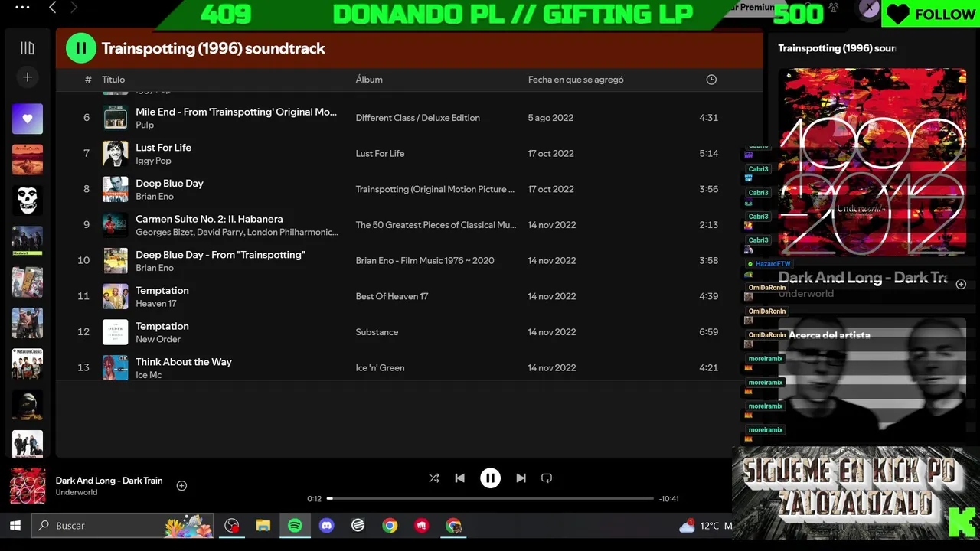Open large Underworld album artwork
980x551 pixels.
pos(872,162)
